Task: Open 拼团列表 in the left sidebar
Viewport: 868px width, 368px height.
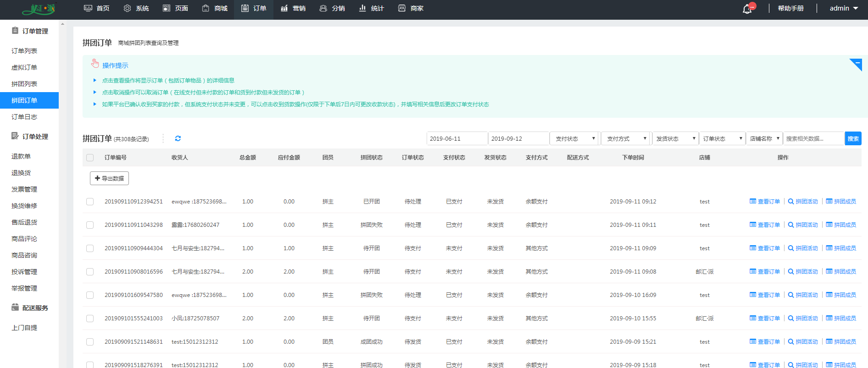Action: pyautogui.click(x=24, y=84)
